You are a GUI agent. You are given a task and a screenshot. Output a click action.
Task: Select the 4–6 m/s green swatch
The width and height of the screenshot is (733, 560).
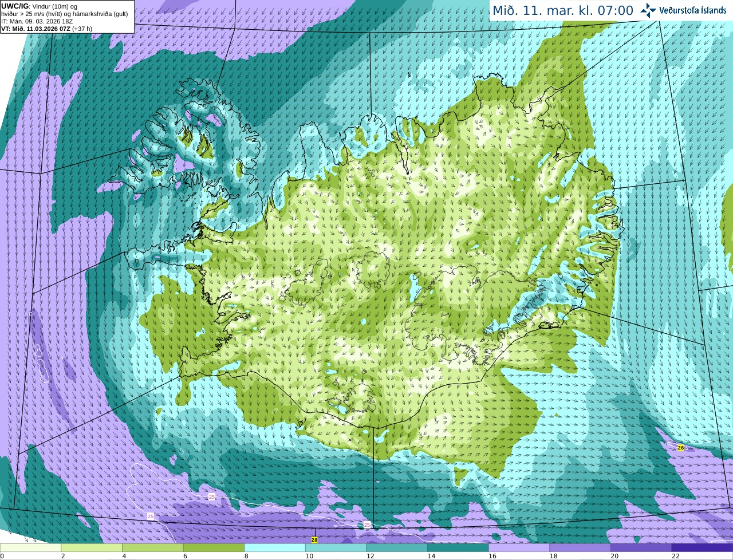pyautogui.click(x=152, y=547)
